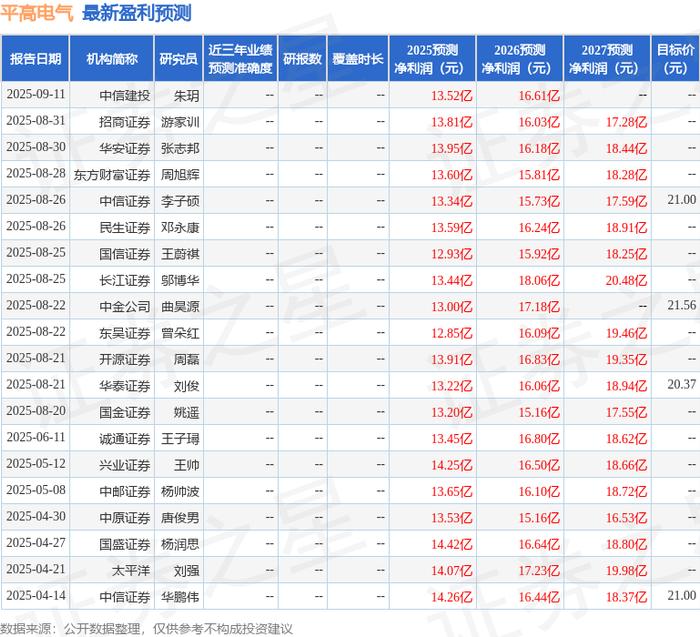
Task: Click researcher 朱玥
Action: point(187,95)
